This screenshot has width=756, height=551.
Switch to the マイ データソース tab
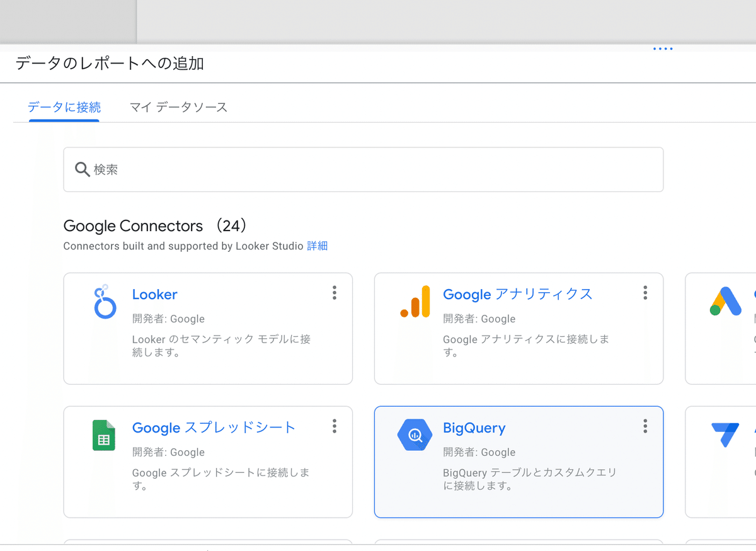coord(178,107)
